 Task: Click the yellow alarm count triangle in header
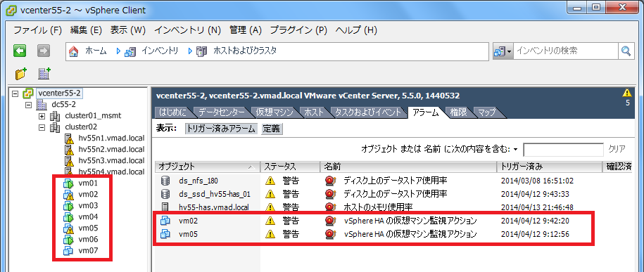[627, 93]
